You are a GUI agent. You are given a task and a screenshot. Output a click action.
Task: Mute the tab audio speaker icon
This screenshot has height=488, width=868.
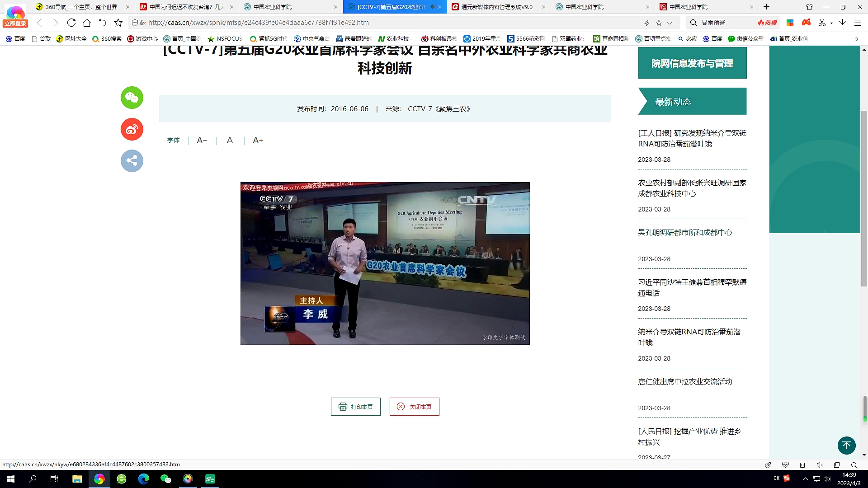pyautogui.click(x=432, y=7)
